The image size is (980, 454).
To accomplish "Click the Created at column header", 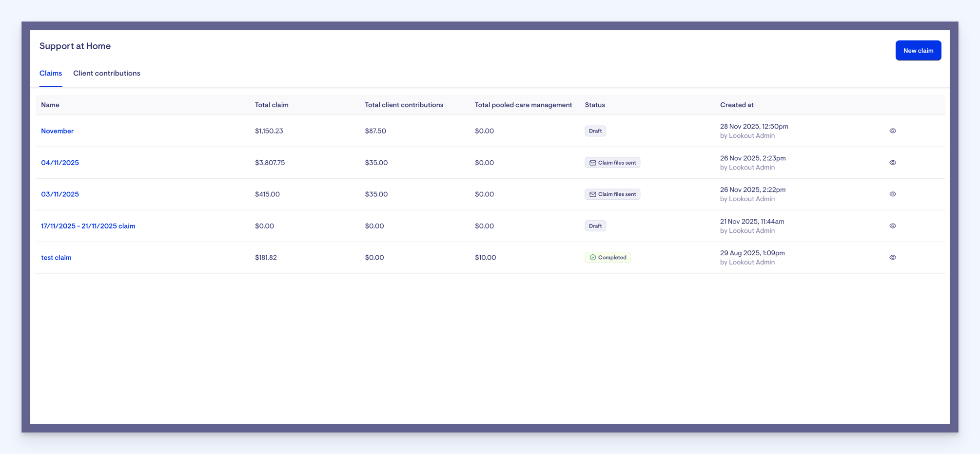I will 737,105.
